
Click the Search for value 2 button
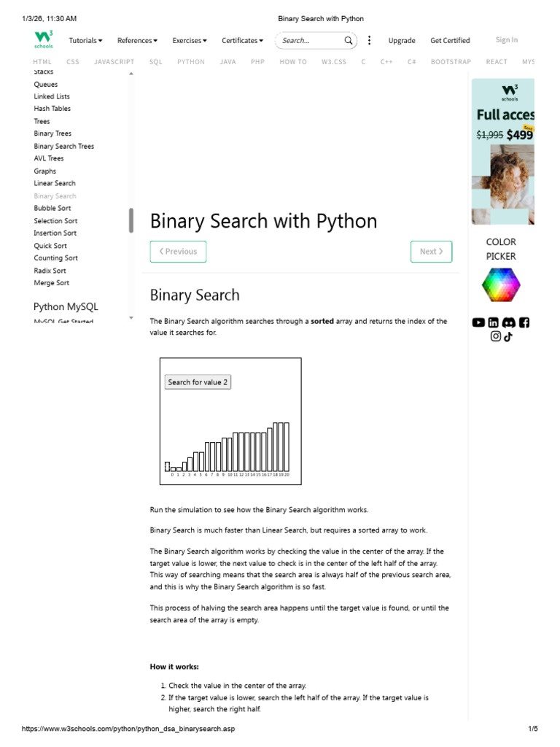[198, 382]
